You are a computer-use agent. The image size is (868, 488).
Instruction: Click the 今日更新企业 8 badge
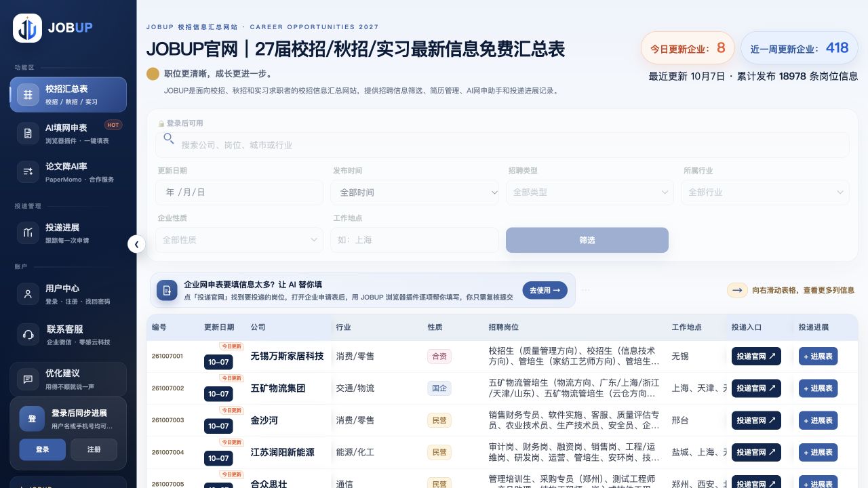(688, 48)
